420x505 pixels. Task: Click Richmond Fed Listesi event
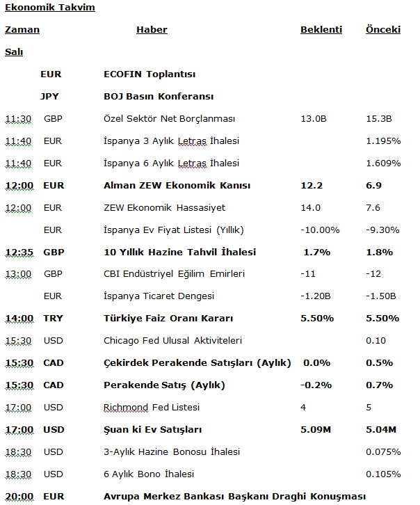(152, 408)
